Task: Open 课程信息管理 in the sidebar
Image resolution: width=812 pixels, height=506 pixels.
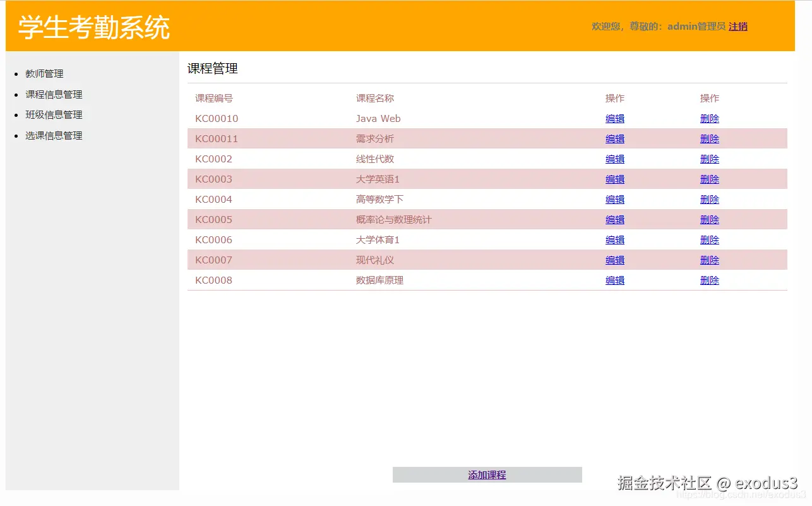Action: pyautogui.click(x=54, y=94)
